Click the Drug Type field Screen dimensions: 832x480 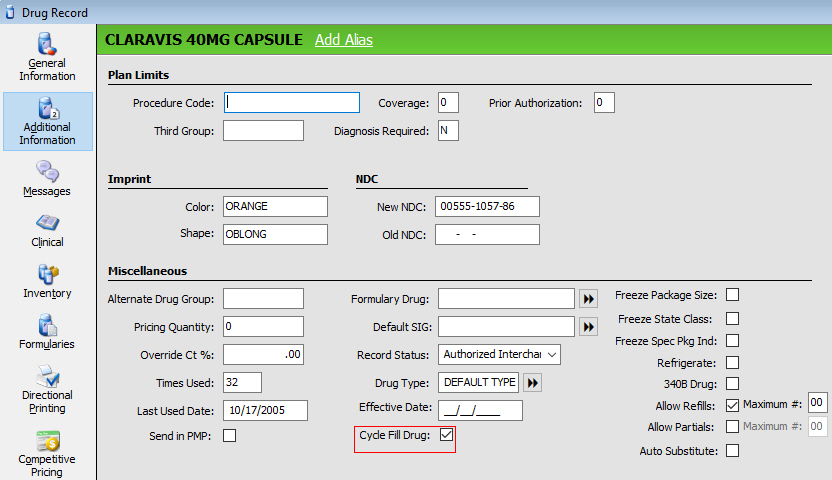pos(479,382)
